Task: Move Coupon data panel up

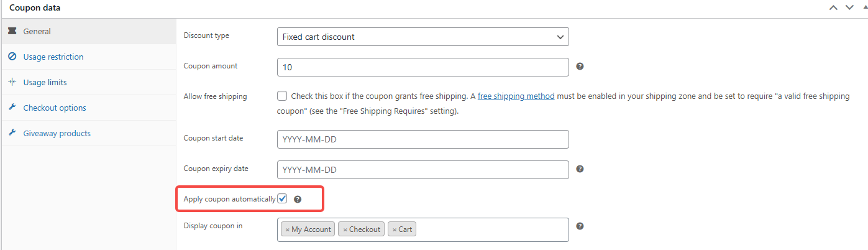Action: point(833,7)
